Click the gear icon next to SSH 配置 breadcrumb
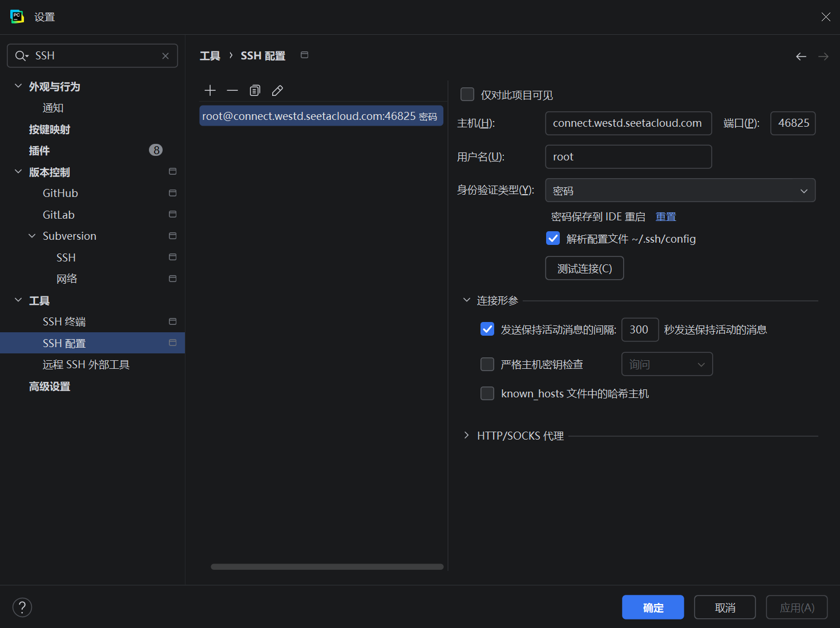Image resolution: width=840 pixels, height=628 pixels. 304,55
